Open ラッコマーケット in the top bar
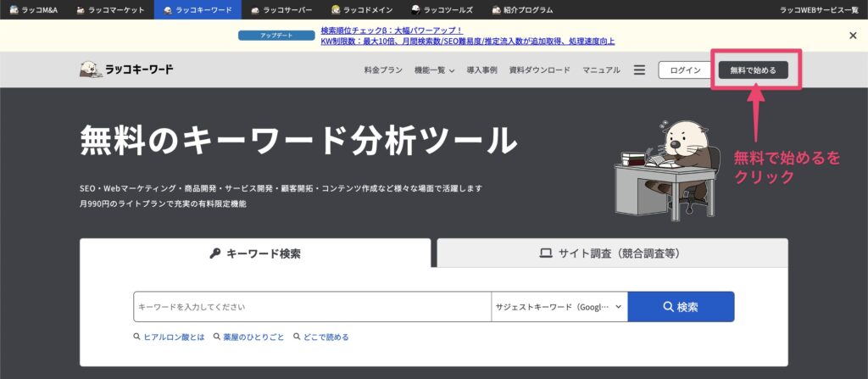Viewport: 868px width, 379px height. click(x=110, y=9)
